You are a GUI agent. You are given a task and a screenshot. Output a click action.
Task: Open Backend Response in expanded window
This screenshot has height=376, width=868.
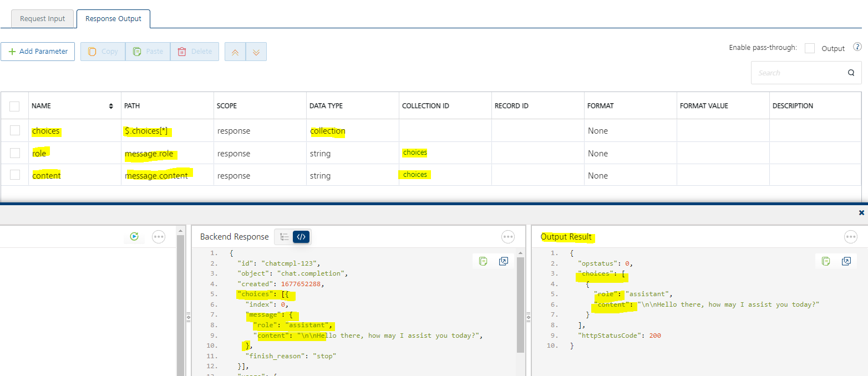click(x=504, y=261)
